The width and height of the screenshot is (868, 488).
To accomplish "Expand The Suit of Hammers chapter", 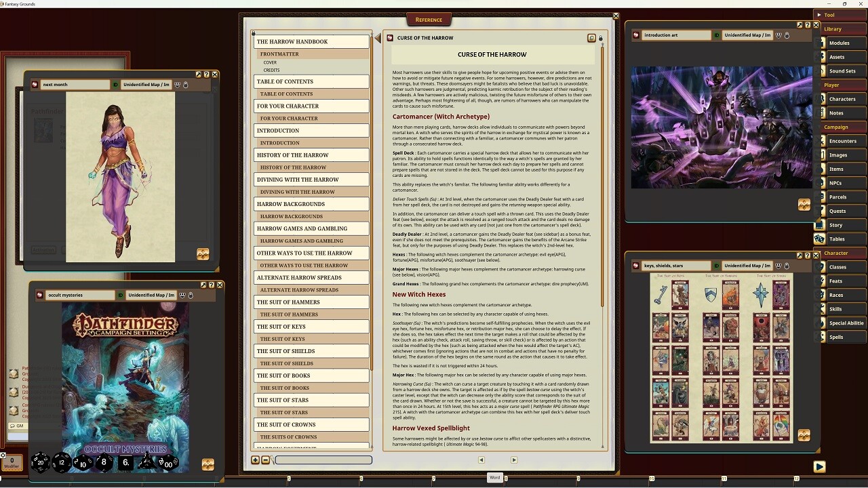I will click(x=311, y=302).
